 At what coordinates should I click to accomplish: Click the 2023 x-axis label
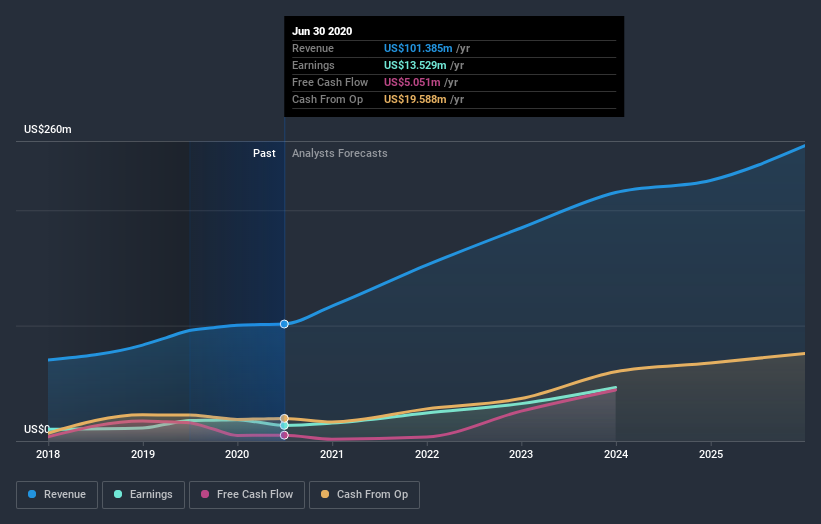pos(521,454)
